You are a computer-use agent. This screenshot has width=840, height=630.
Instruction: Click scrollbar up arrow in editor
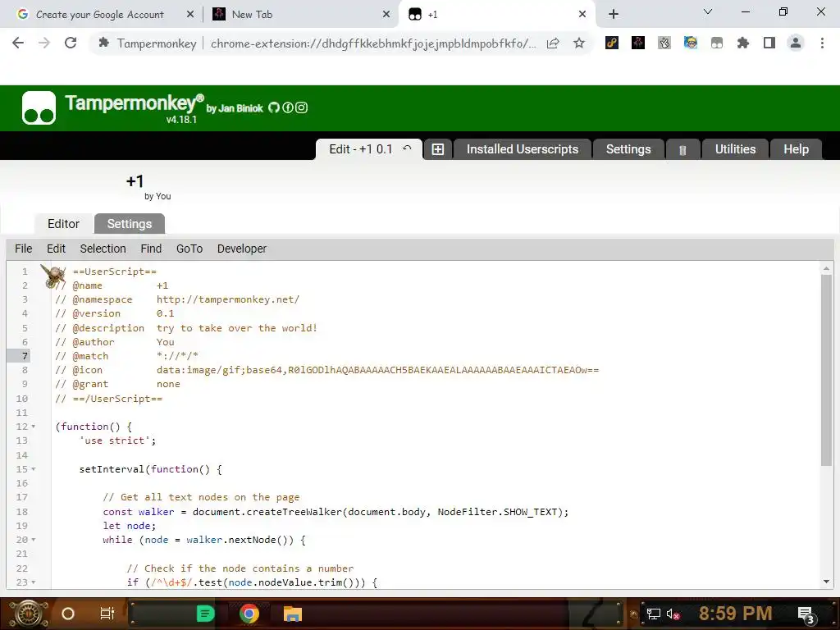pos(826,268)
